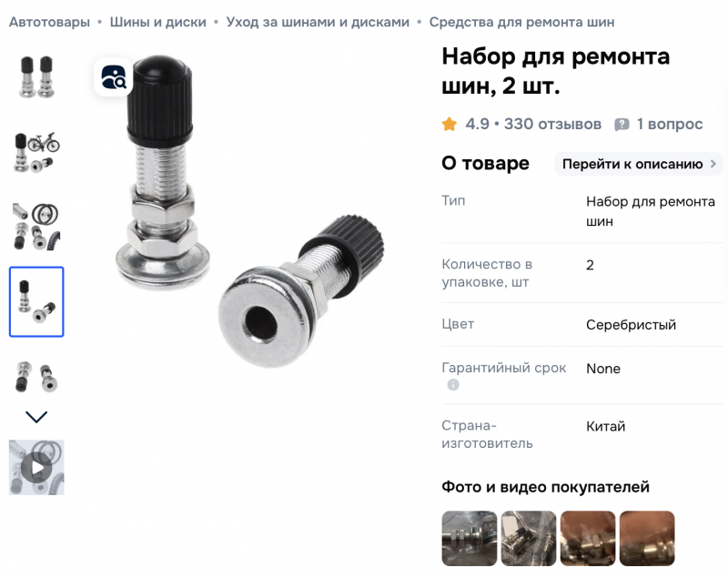Open Уход за шинами и дисками breadcrumb
Viewport: 728px width, 578px height.
(318, 22)
